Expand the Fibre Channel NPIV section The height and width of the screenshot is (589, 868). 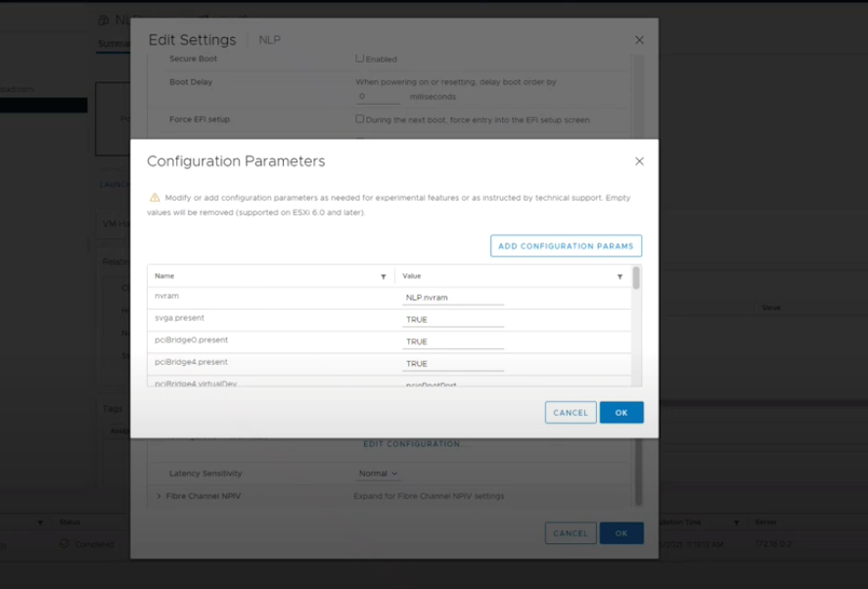(x=160, y=496)
